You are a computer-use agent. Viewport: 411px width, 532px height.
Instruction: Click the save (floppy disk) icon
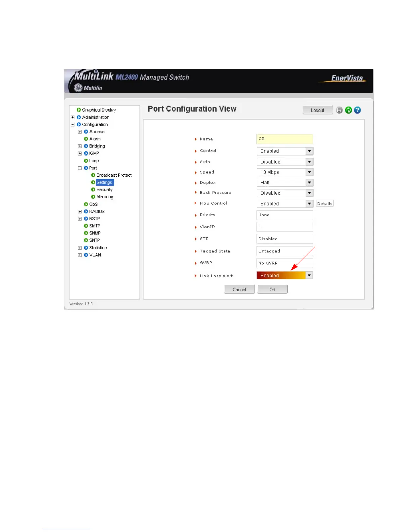pyautogui.click(x=339, y=110)
